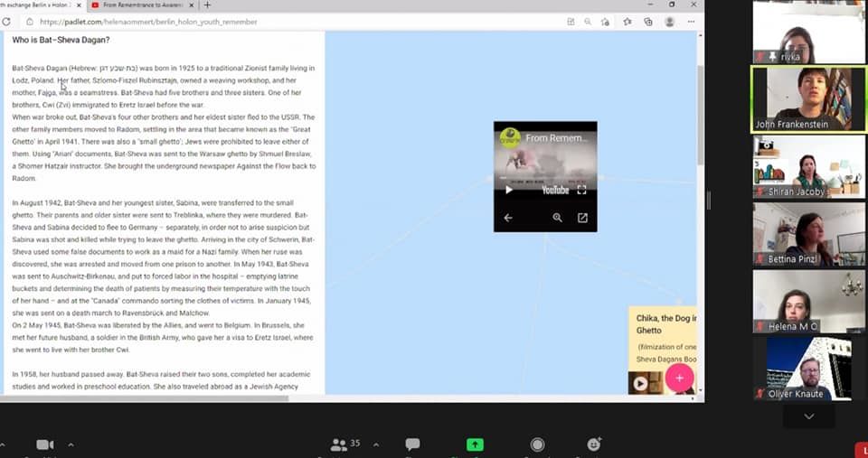Play the Chika the Dog video thumbnail
This screenshot has height=458, width=868.
(x=640, y=383)
